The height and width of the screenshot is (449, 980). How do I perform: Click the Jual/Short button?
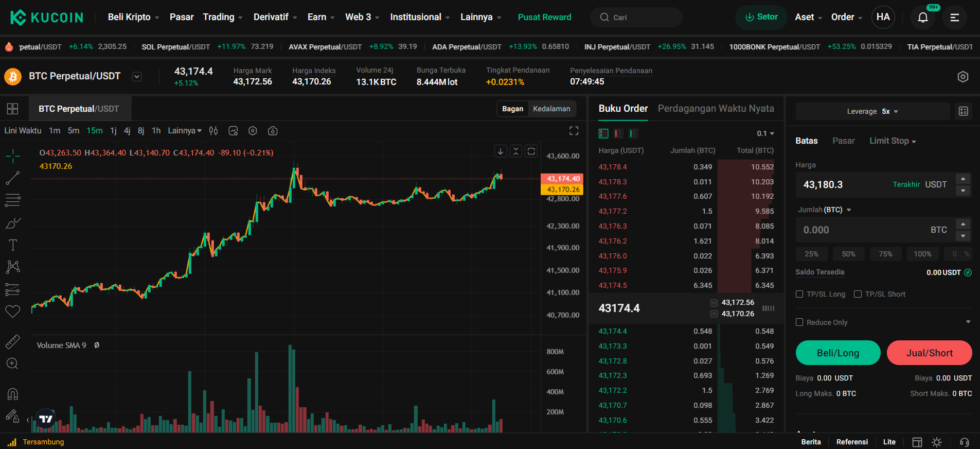(930, 353)
